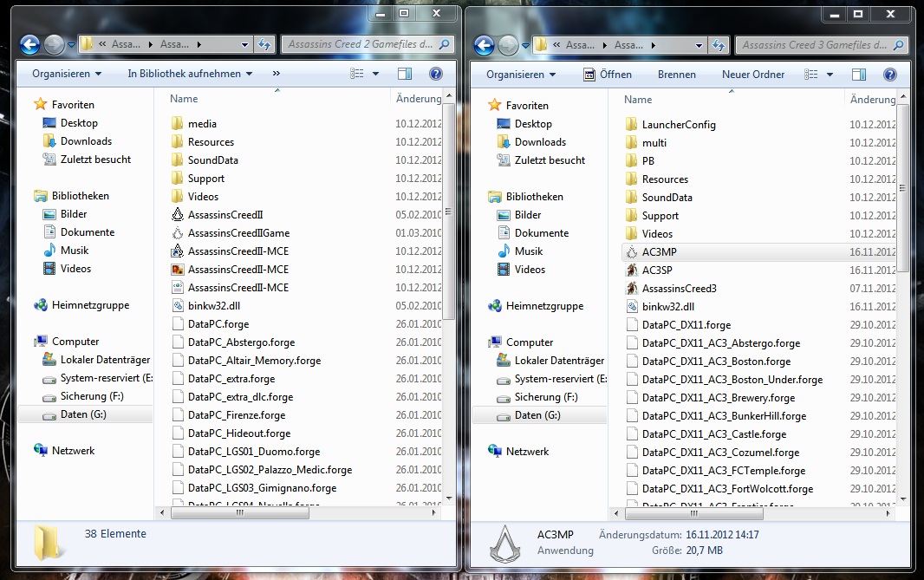Toggle preview pane icon in right window

[859, 75]
